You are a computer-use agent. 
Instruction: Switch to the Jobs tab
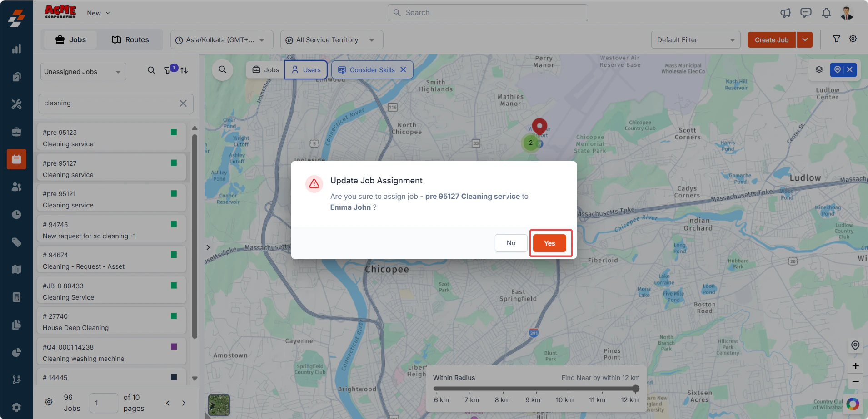click(x=70, y=40)
